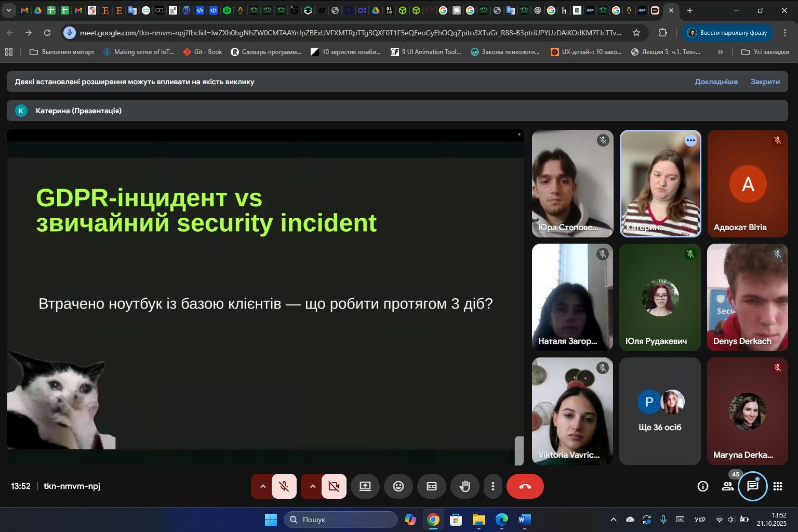Open the emoji reactions panel
The height and width of the screenshot is (532, 798).
398,486
